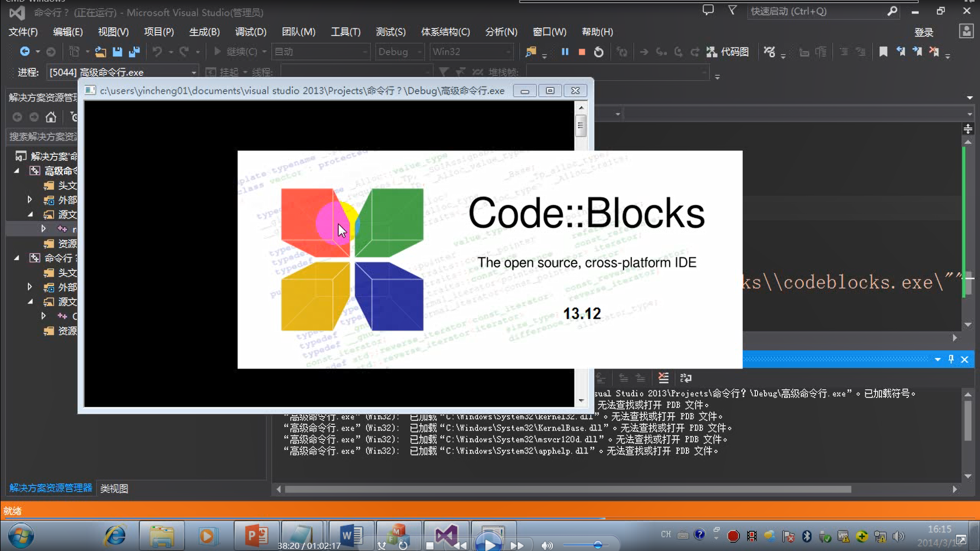Click the Navigate Backward arrow icon
980x551 pixels.
pyautogui.click(x=25, y=51)
